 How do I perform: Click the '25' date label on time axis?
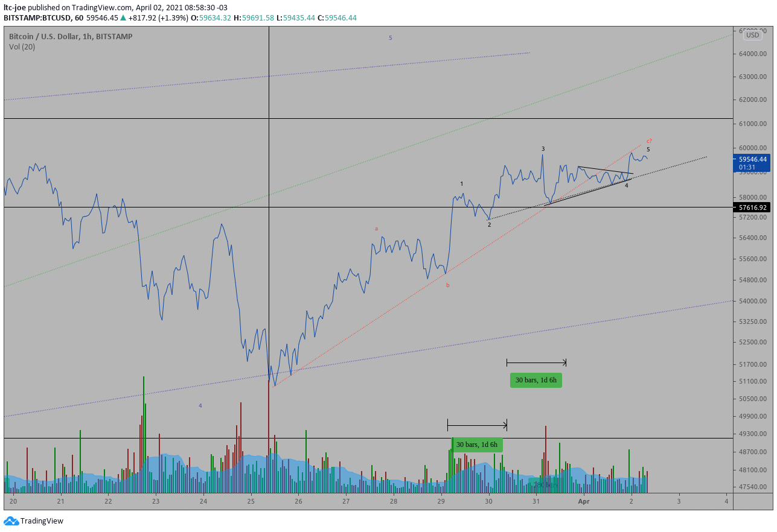(251, 501)
